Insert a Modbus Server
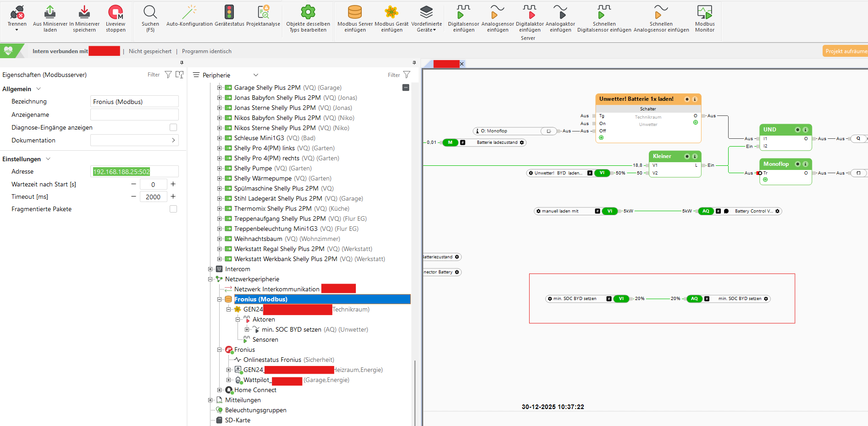The image size is (868, 426). [x=355, y=13]
